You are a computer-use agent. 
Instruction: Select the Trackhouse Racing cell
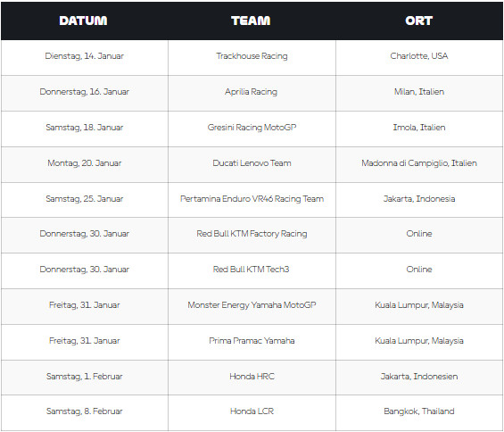click(x=252, y=56)
